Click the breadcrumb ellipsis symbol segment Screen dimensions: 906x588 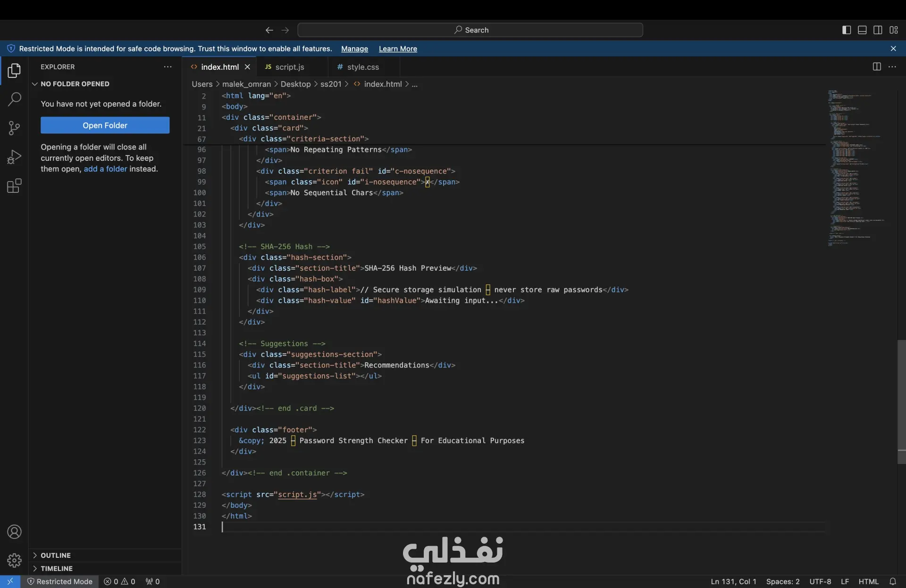(x=414, y=84)
